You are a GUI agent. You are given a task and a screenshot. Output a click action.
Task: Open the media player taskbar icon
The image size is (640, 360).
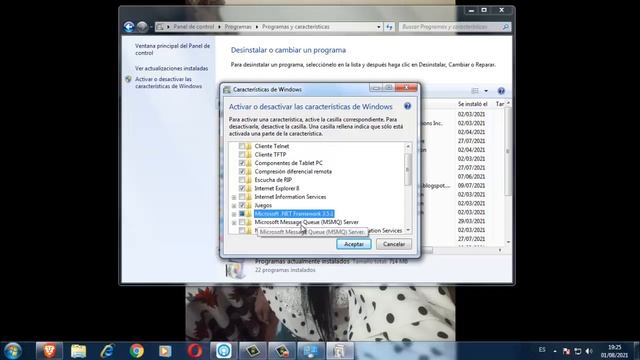click(x=165, y=351)
